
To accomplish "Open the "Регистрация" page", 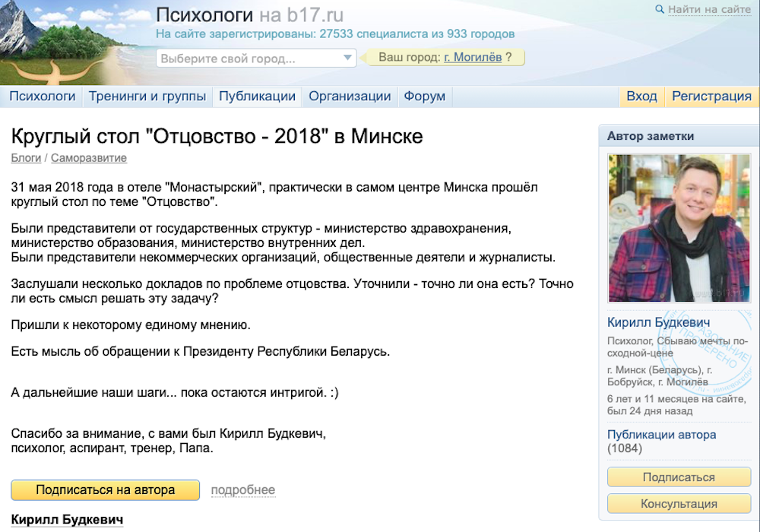I will pos(711,97).
